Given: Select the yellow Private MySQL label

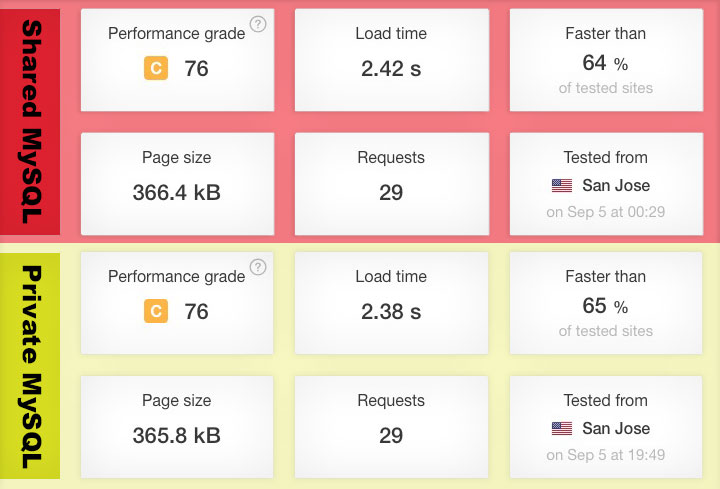Looking at the screenshot, I should tap(30, 365).
